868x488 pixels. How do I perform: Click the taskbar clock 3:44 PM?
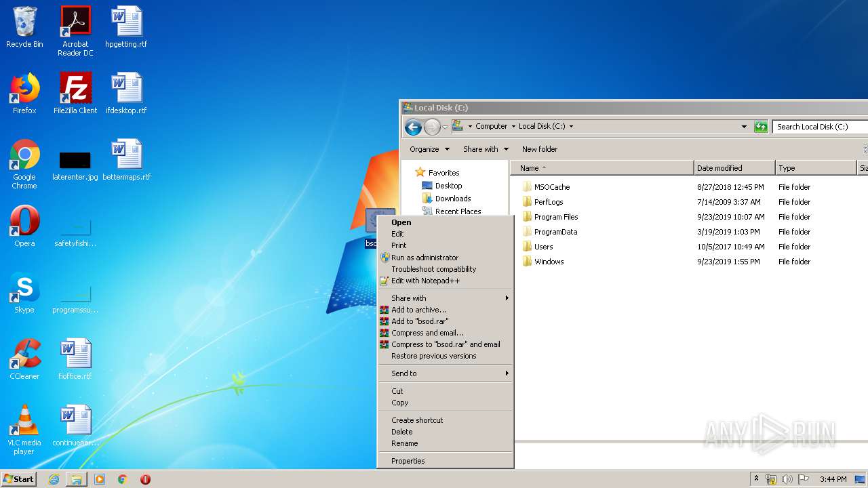[x=833, y=479]
